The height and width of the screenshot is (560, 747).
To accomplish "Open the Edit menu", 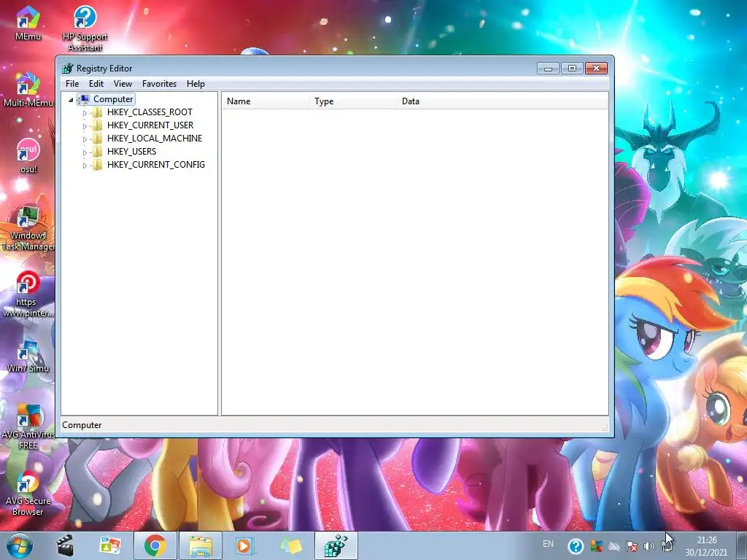I will [96, 83].
